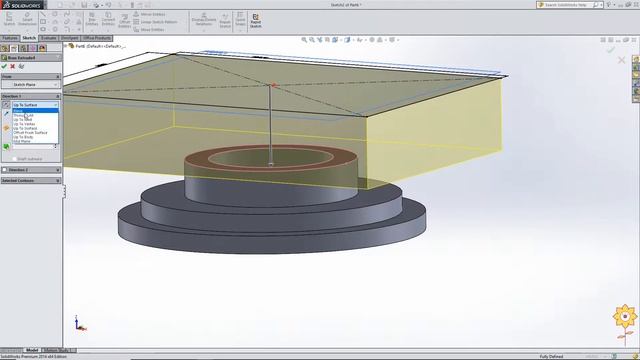Switch to the Evaluate command tab
640x360 pixels.
pos(49,38)
